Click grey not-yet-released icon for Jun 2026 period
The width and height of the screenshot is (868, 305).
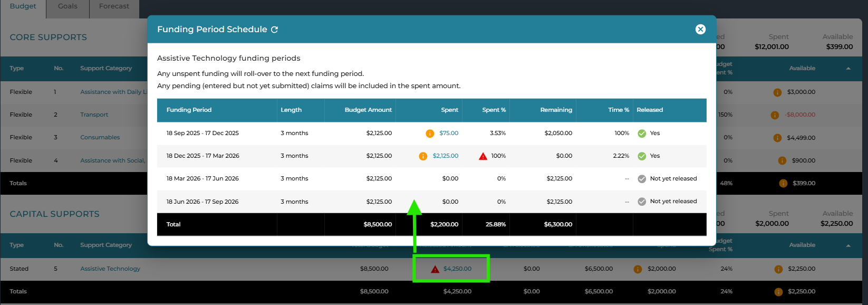[642, 202]
